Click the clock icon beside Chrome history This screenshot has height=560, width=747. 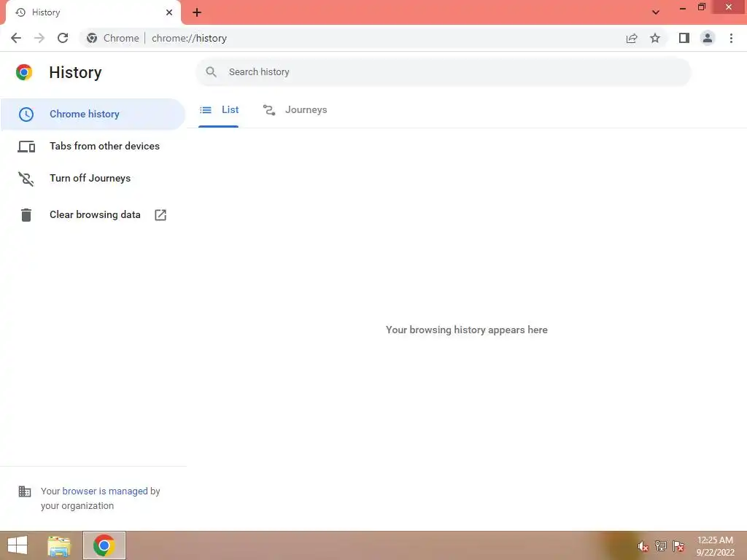[x=26, y=114]
